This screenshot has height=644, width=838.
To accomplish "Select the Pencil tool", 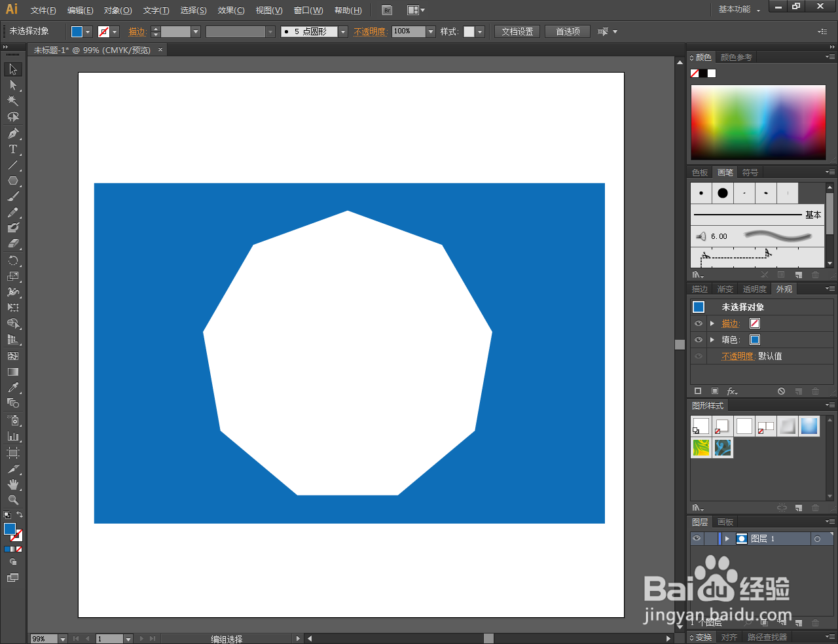I will [12, 213].
